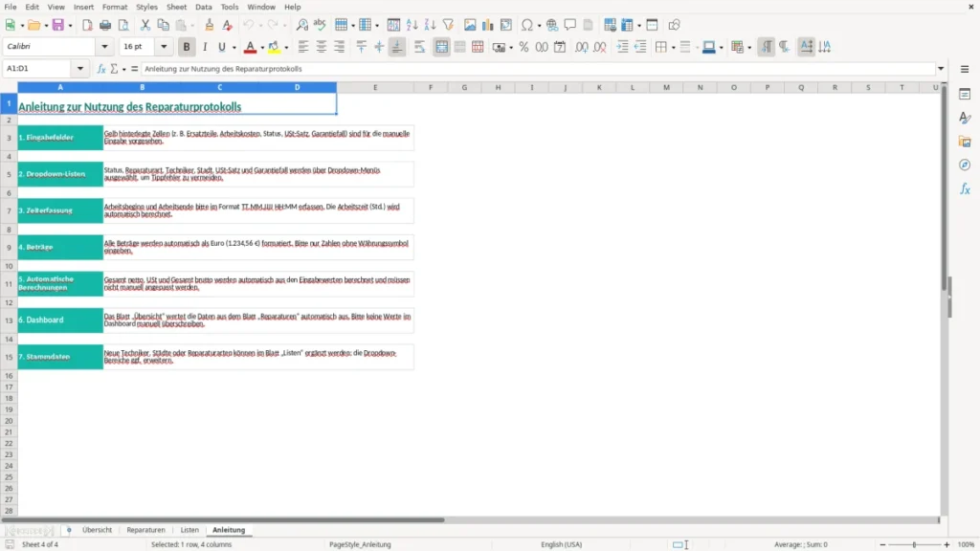This screenshot has width=980, height=551.
Task: Copy the selection
Action: pyautogui.click(x=163, y=25)
